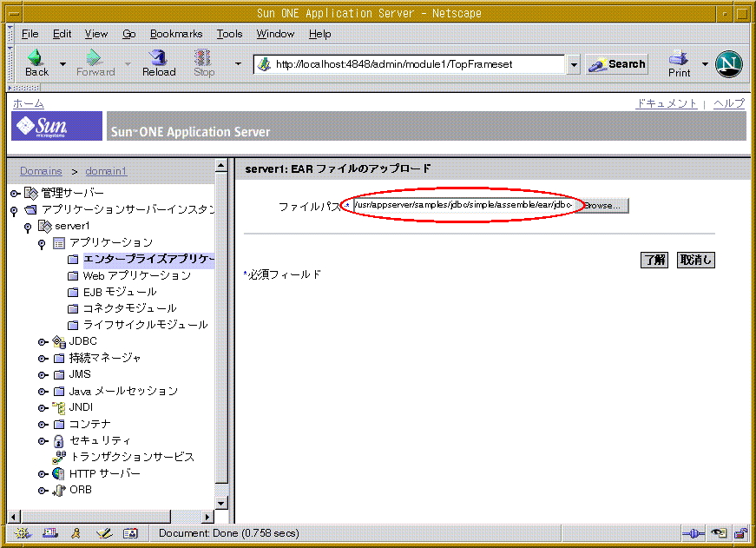
Task: Open the Bookmarks menu
Action: click(x=176, y=34)
